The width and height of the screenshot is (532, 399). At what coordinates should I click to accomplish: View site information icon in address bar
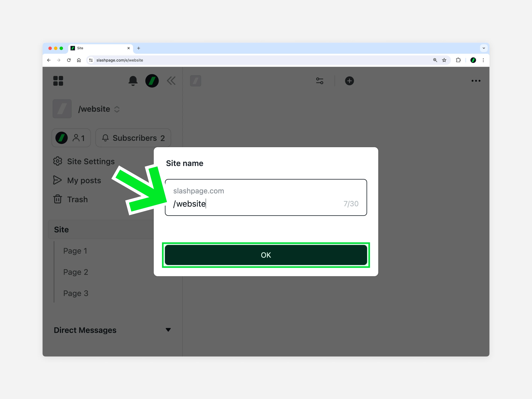[91, 60]
